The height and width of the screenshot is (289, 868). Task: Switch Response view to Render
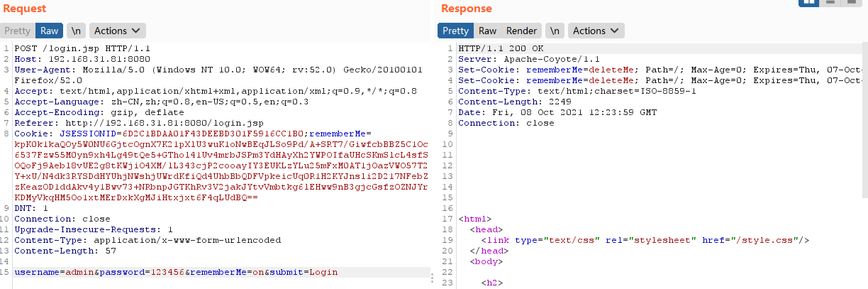click(521, 31)
